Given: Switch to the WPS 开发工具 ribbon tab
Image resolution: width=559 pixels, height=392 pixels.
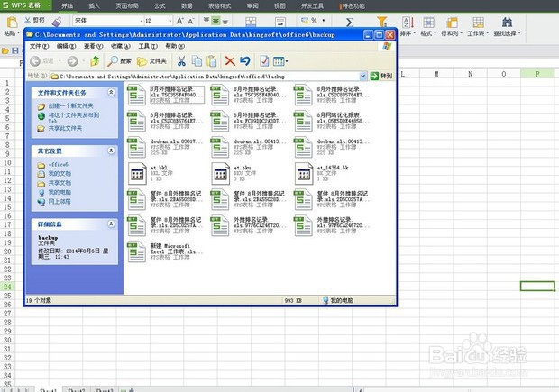Looking at the screenshot, I should click(x=312, y=5).
